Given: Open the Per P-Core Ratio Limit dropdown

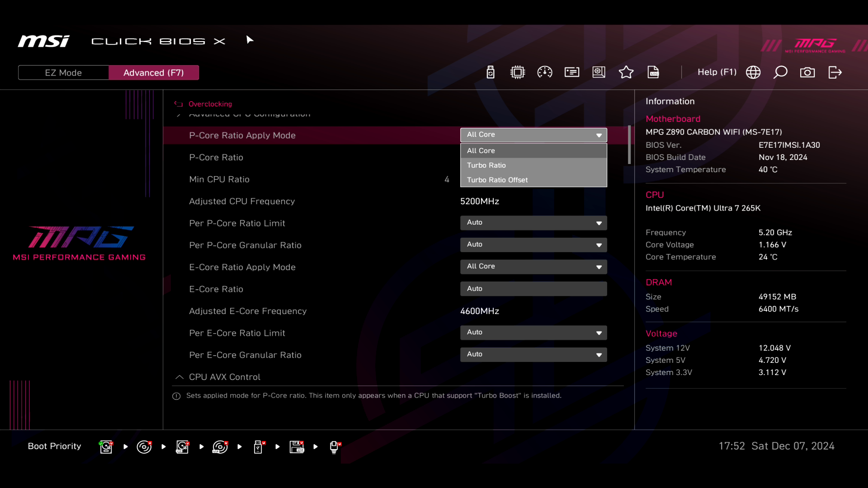Looking at the screenshot, I should click(533, 223).
